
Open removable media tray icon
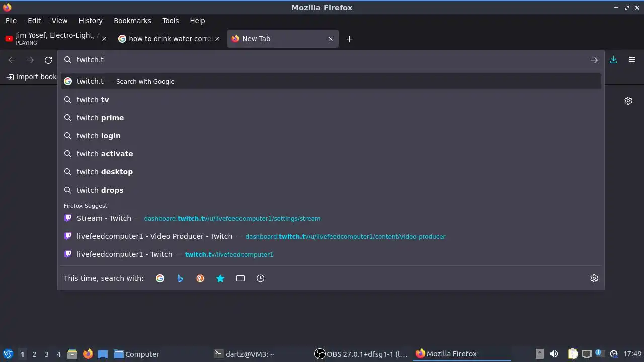click(x=539, y=354)
